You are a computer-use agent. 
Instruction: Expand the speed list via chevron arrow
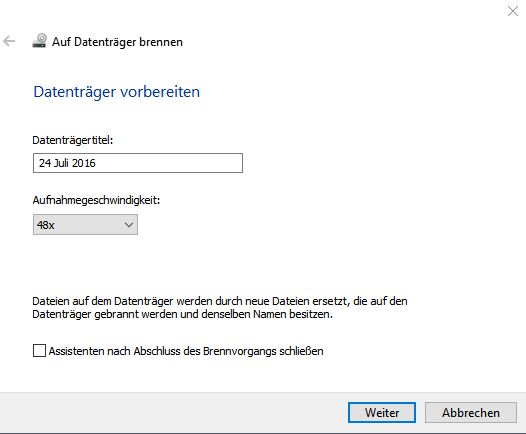point(129,224)
